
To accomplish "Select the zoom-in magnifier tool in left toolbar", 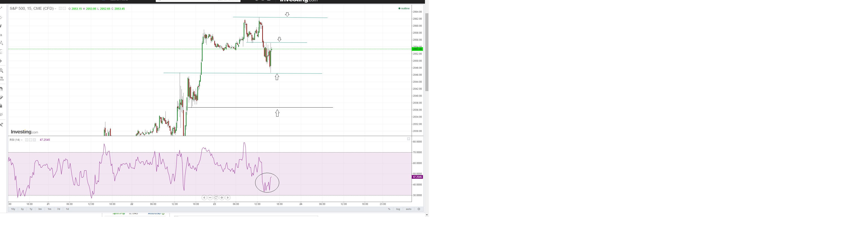I will coord(1,70).
